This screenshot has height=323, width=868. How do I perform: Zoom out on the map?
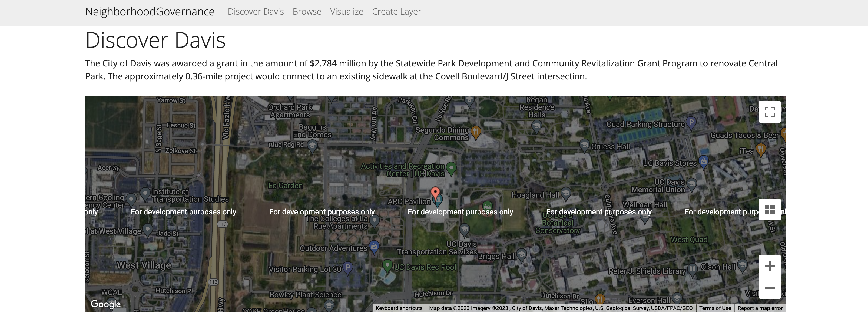pos(769,288)
